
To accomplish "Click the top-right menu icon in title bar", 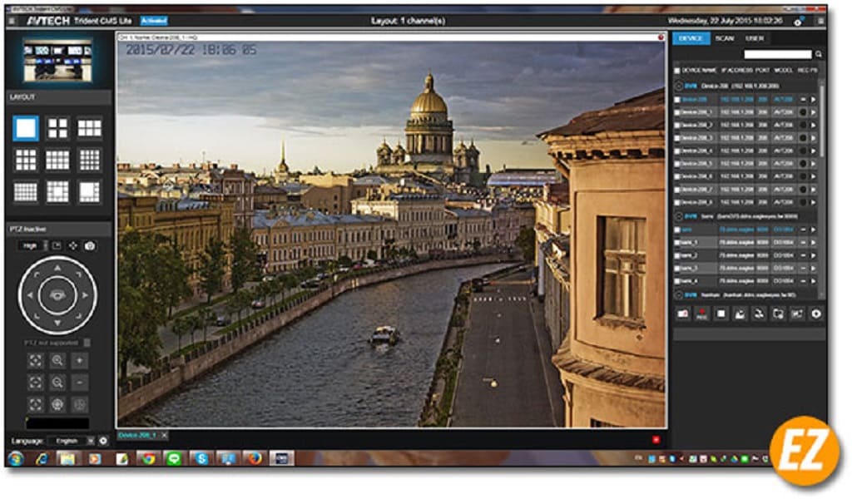I will point(820,21).
